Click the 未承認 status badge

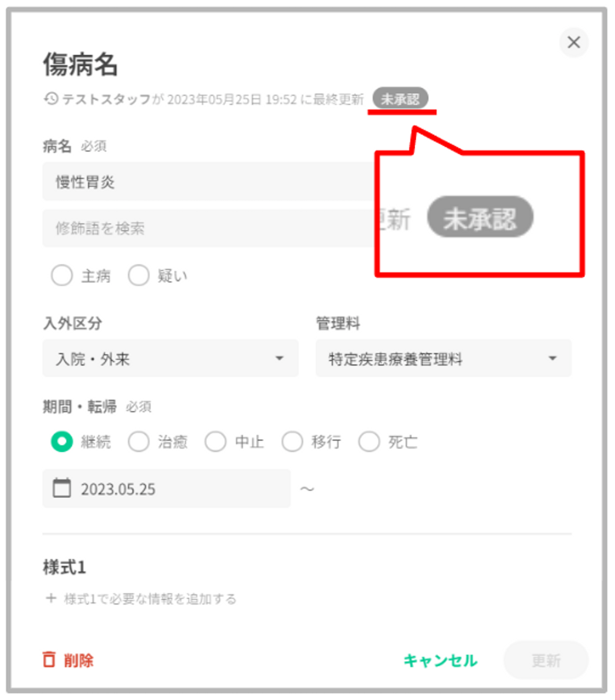point(400,99)
